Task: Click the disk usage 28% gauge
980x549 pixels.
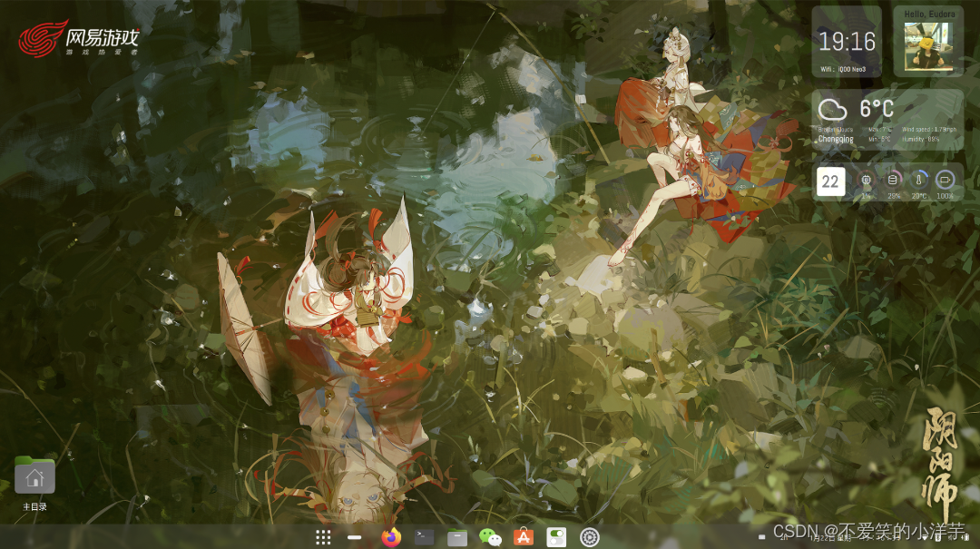Action: pyautogui.click(x=893, y=180)
